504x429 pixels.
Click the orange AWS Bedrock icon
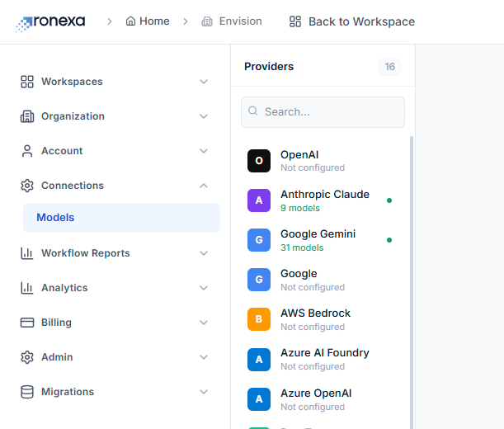tap(259, 319)
